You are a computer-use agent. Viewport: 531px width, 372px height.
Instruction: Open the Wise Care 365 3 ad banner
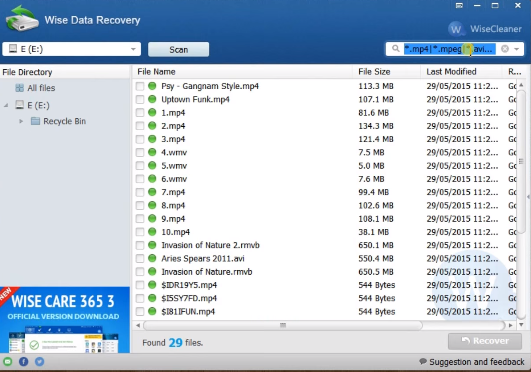click(65, 320)
